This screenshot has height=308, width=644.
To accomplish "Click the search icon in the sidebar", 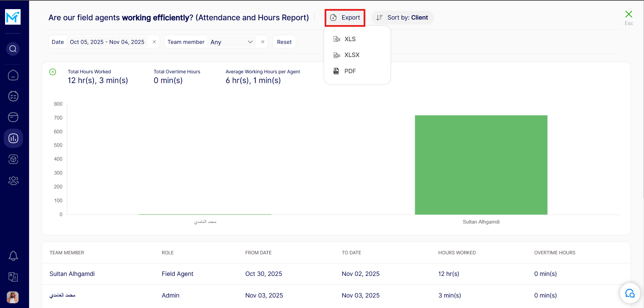I will [x=13, y=49].
